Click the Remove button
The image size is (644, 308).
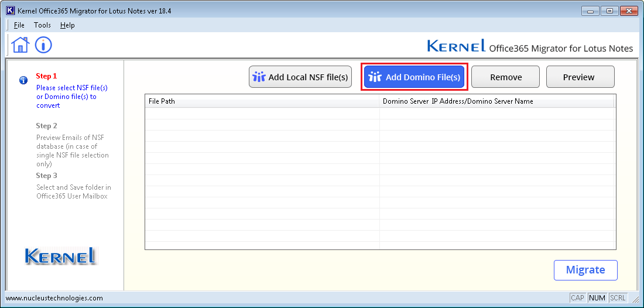pos(506,77)
